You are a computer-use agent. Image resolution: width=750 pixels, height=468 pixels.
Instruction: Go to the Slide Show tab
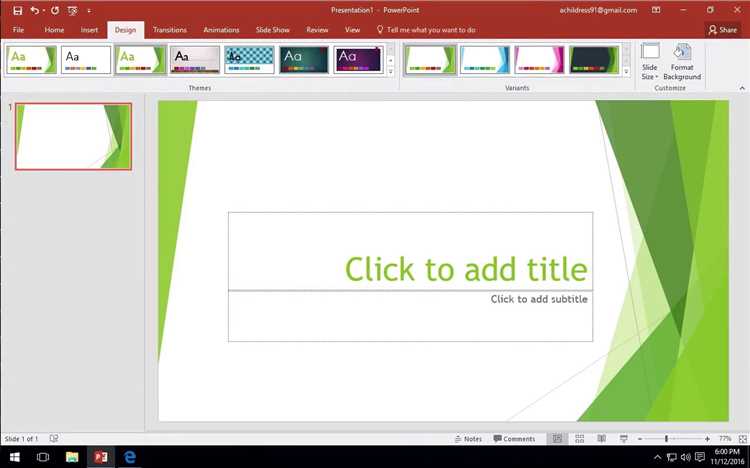click(273, 30)
